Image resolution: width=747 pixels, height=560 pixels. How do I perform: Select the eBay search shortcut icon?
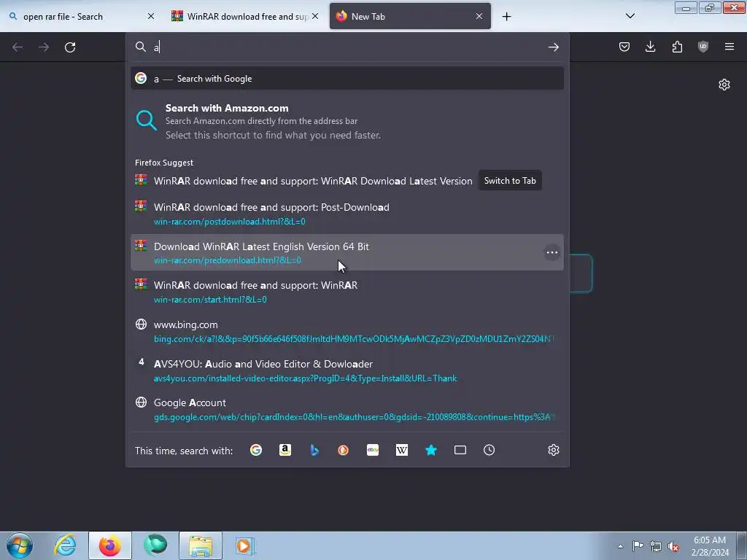[373, 450]
